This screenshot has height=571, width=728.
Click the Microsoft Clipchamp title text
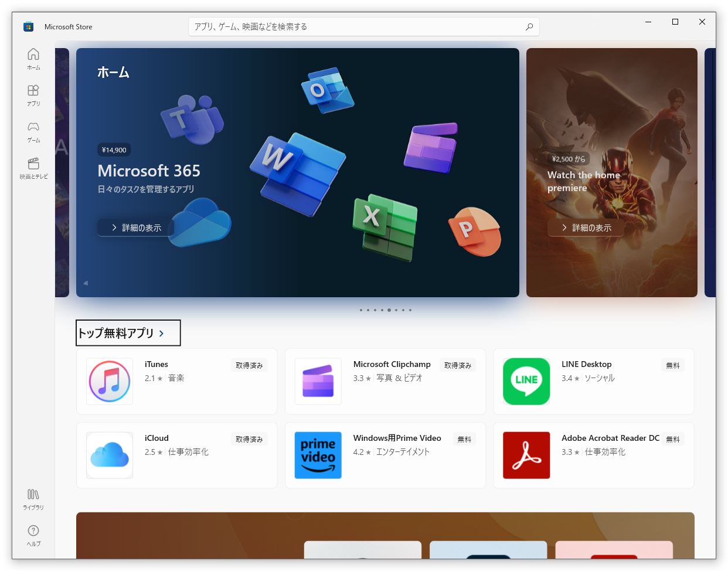coord(392,364)
